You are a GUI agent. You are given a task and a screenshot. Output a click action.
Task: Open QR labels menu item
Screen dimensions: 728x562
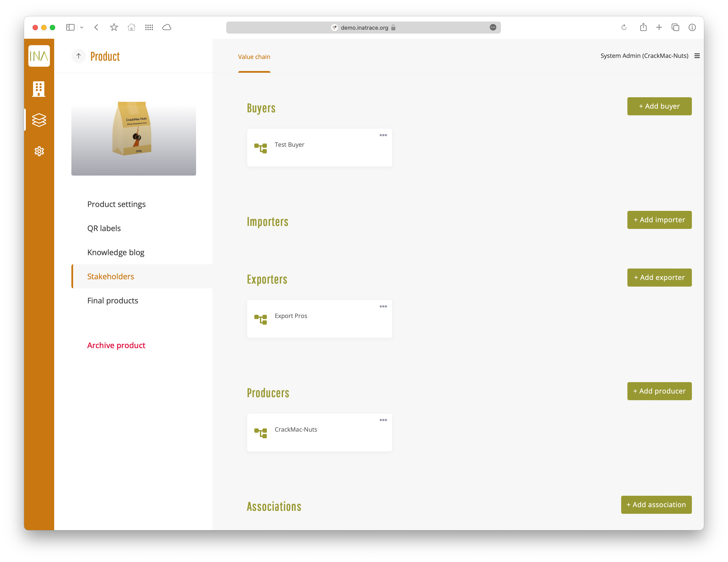point(104,228)
